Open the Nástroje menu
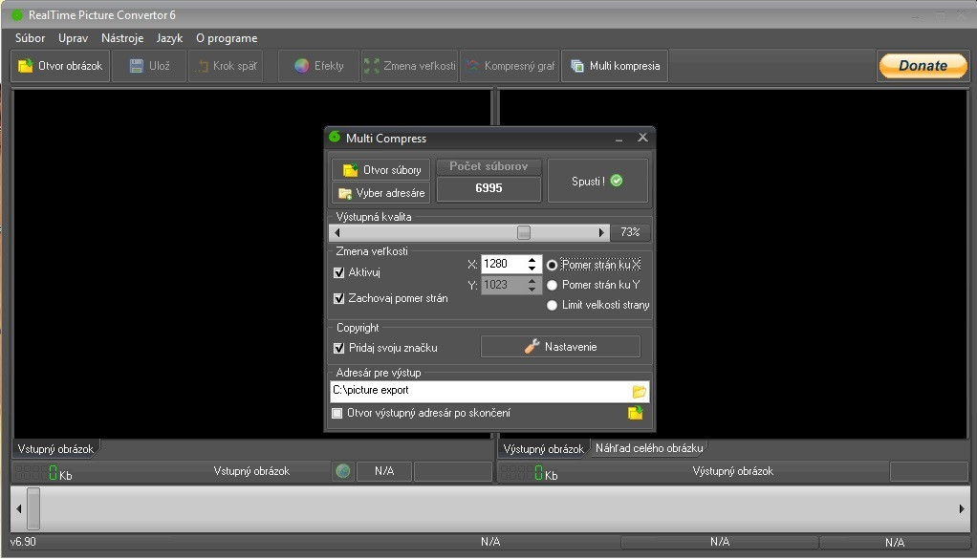The width and height of the screenshot is (977, 560). (x=122, y=38)
